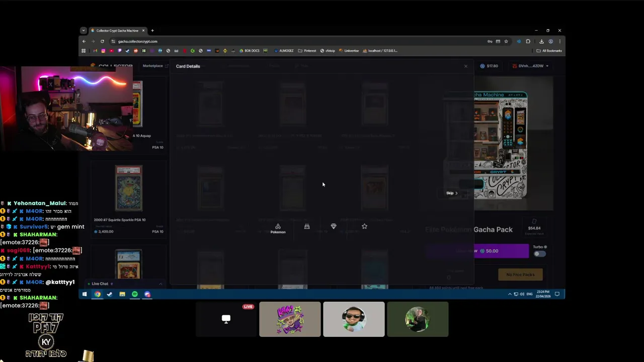Toggle the Turbo switch
The image size is (644, 362).
(x=539, y=253)
